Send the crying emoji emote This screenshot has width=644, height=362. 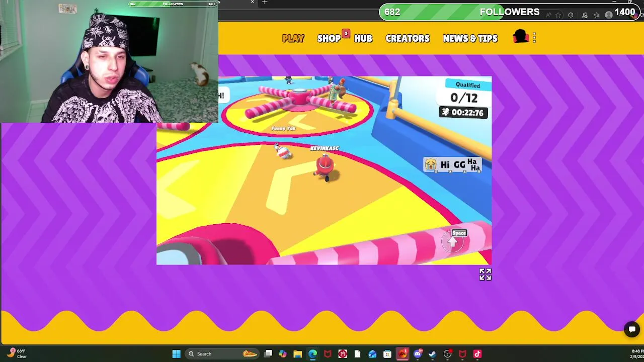[x=431, y=164]
